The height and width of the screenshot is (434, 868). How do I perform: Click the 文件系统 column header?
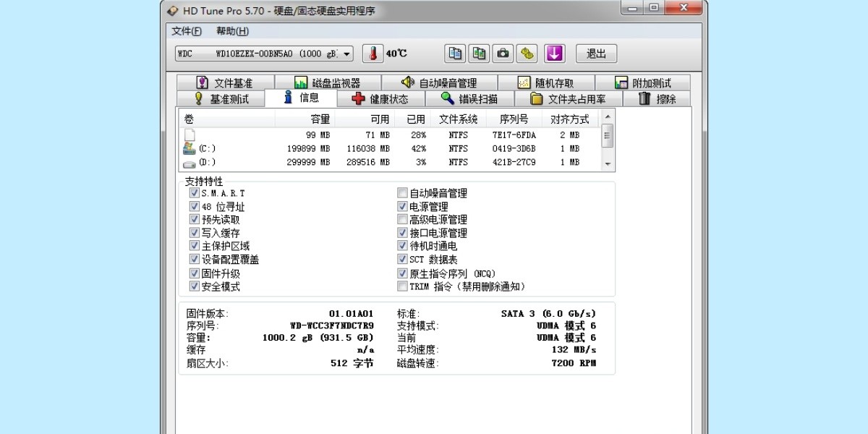pos(457,119)
